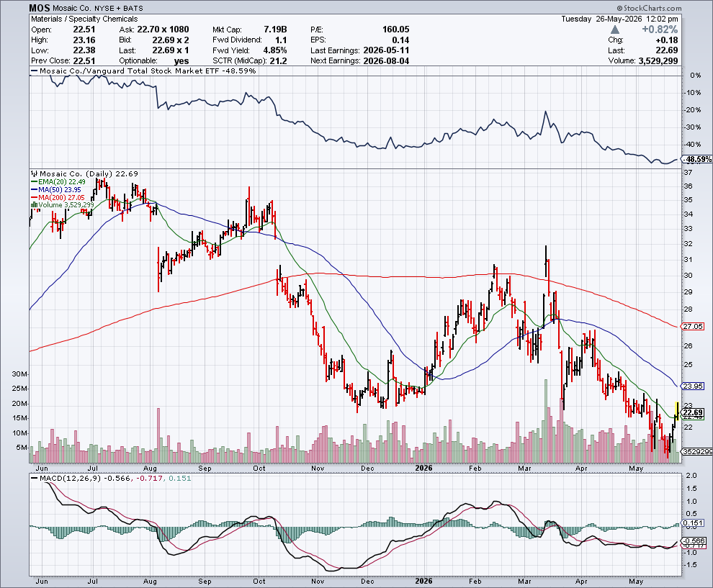This screenshot has height=588, width=713.
Task: Click the Next Earnings date 2026-08-04
Action: point(387,61)
